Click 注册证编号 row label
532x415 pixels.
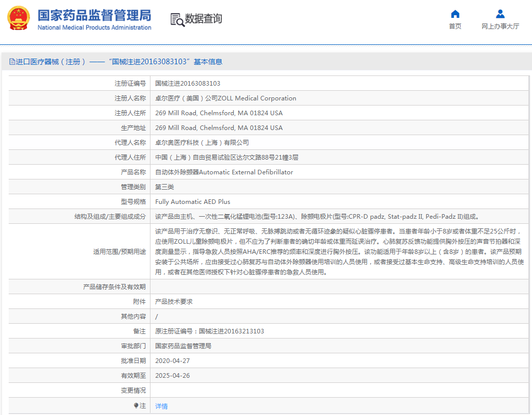(130, 84)
